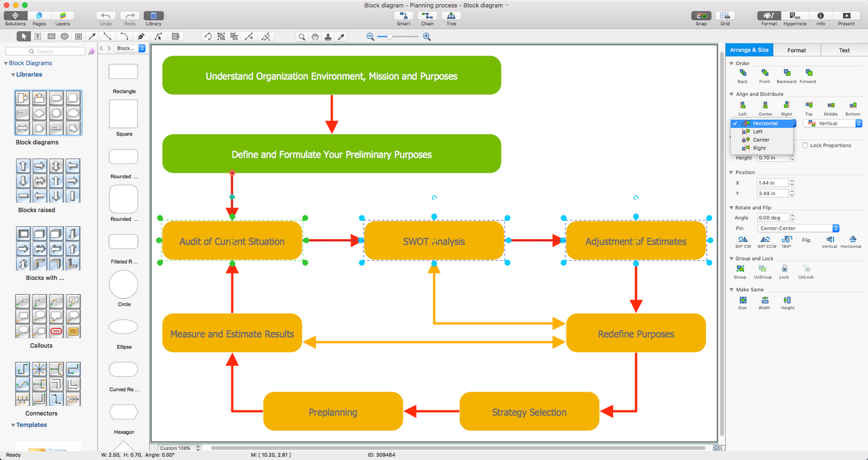Make selected shapes the same Width

tap(764, 301)
